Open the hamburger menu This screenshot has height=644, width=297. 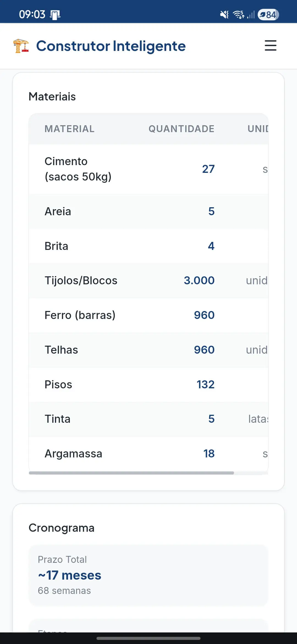pos(270,45)
